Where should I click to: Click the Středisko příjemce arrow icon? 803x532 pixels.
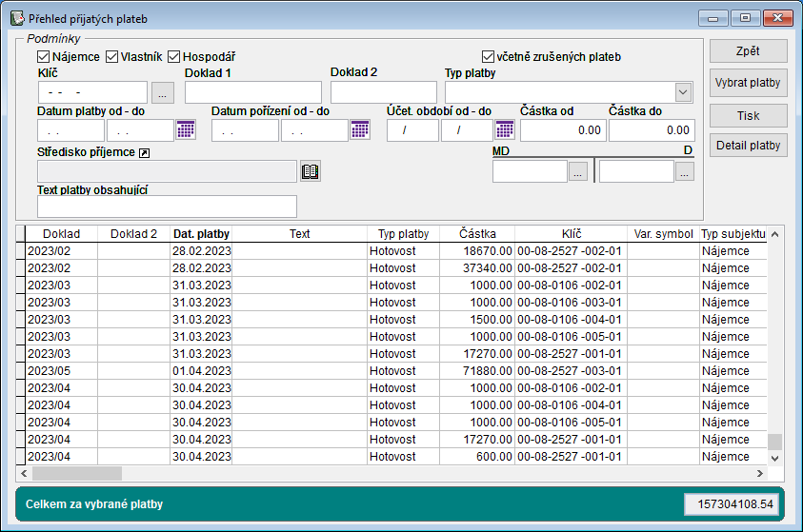[x=145, y=152]
